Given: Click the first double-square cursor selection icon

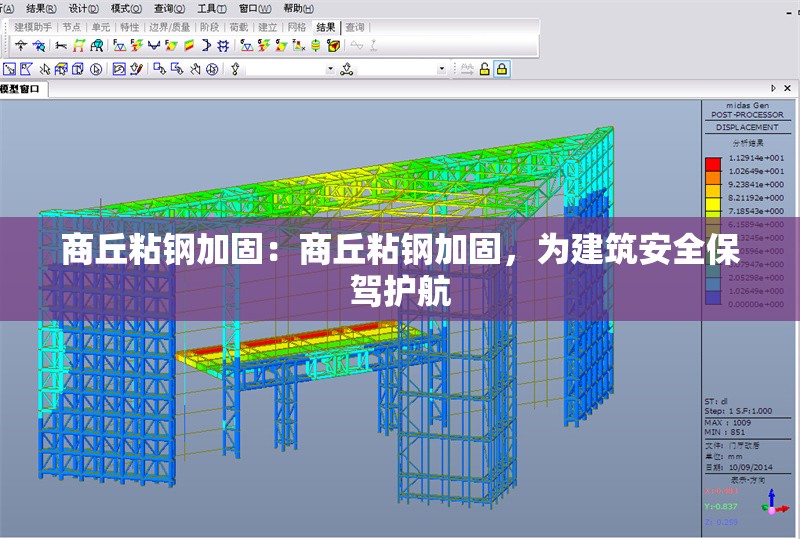Looking at the screenshot, I should 160,69.
